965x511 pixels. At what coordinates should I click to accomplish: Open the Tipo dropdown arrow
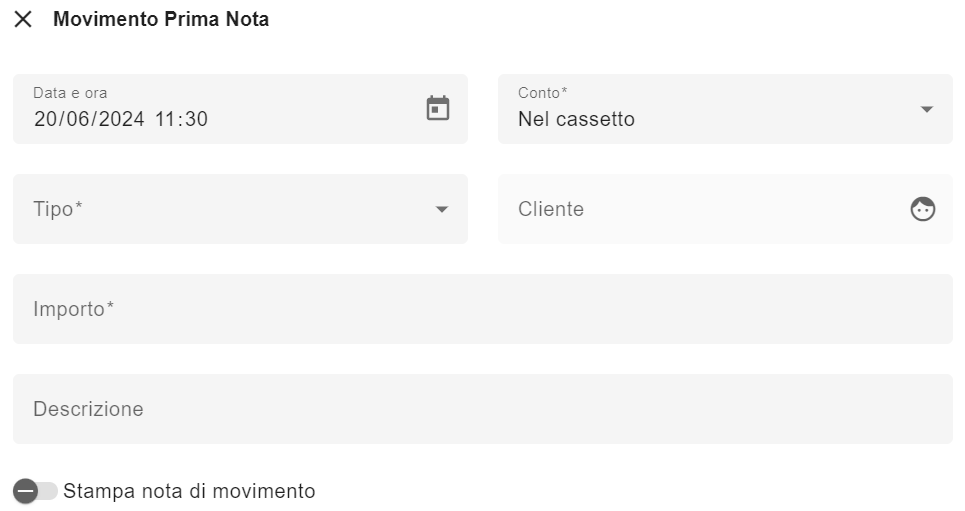tap(441, 209)
